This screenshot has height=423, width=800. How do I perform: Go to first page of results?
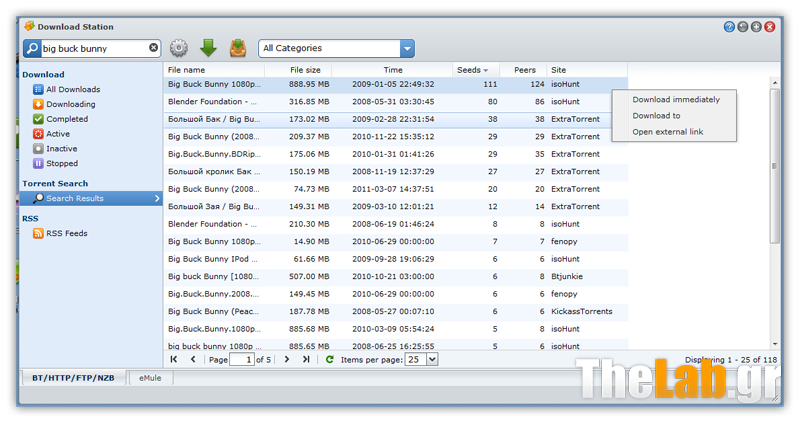pyautogui.click(x=173, y=359)
